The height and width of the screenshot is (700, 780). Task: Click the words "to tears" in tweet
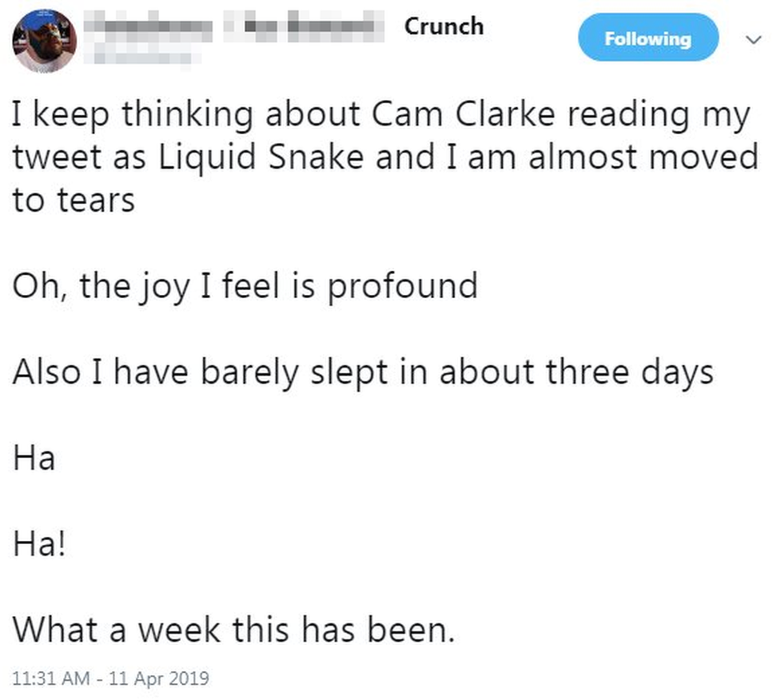click(x=73, y=201)
